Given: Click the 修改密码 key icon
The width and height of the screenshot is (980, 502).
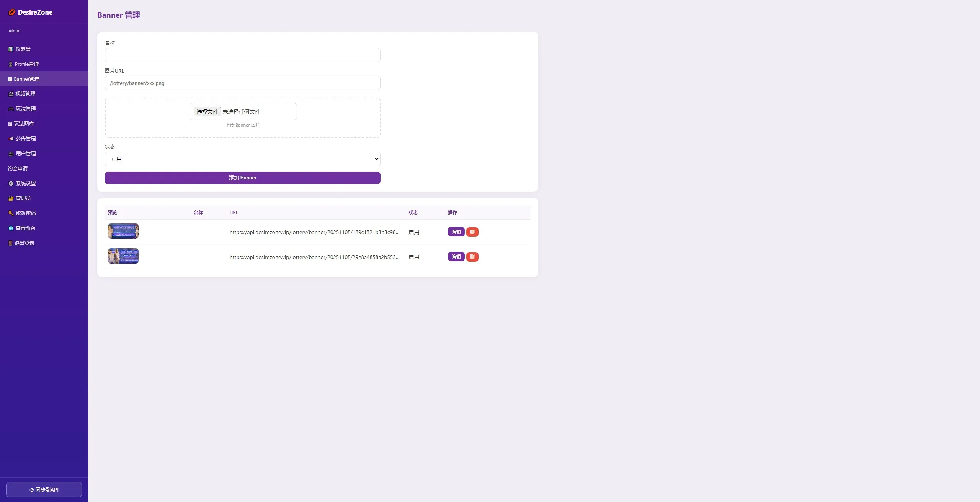Looking at the screenshot, I should click(x=11, y=213).
